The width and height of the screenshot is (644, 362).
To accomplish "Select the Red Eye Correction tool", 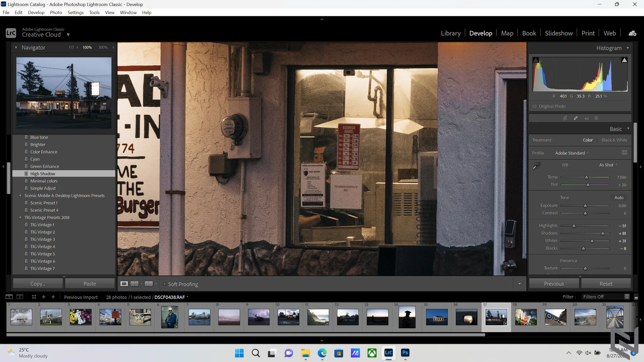I will point(586,118).
